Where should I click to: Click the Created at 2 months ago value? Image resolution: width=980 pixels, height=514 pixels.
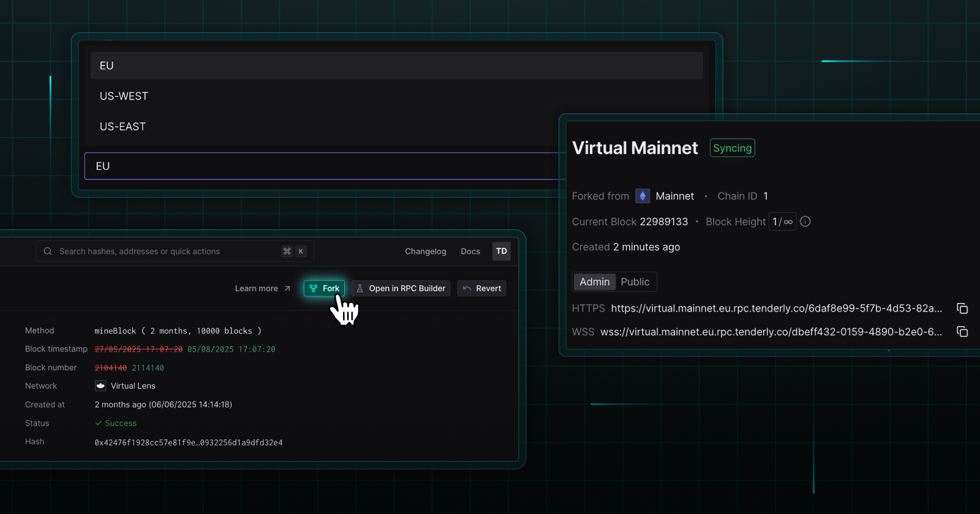coord(164,404)
